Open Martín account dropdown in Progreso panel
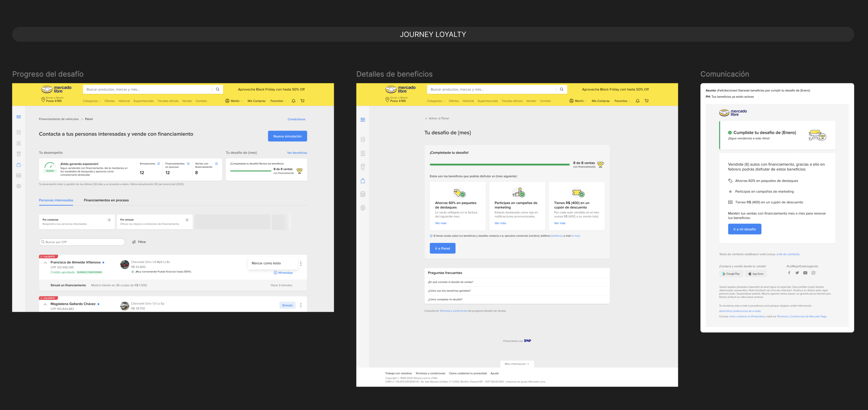868x410 pixels. [x=234, y=101]
